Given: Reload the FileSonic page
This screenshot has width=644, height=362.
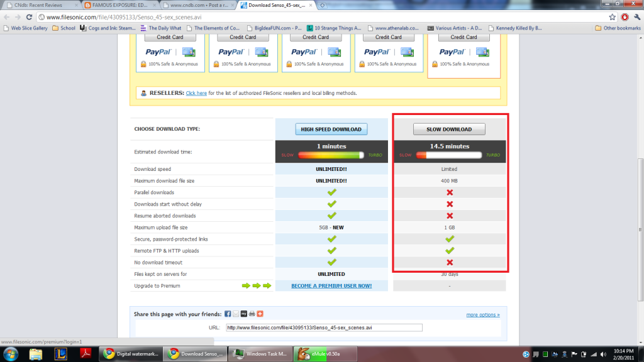Looking at the screenshot, I should coord(29,17).
